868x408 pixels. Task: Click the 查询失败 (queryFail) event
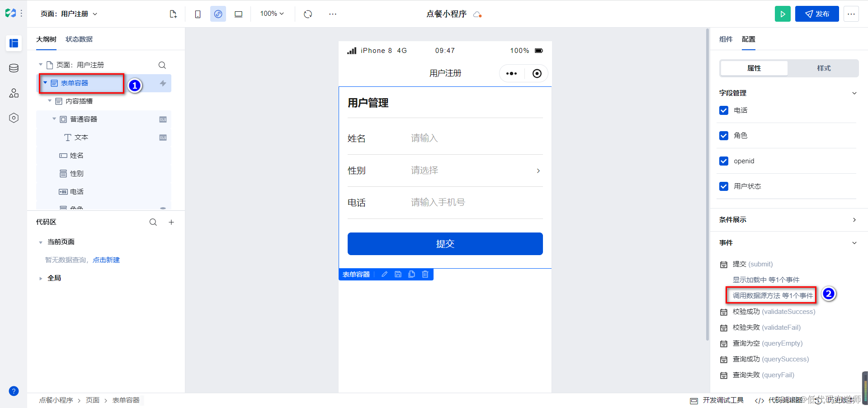763,375
